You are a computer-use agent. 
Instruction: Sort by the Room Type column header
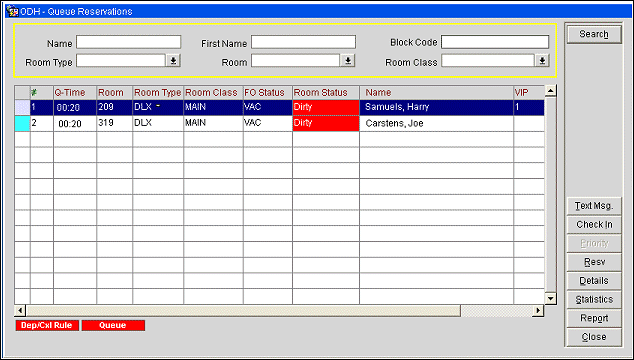click(x=158, y=93)
